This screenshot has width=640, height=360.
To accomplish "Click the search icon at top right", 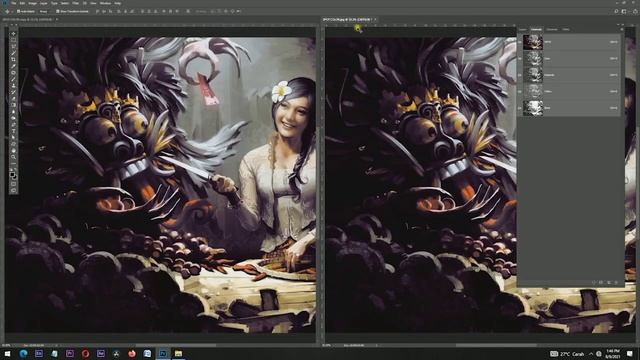I will click(616, 11).
